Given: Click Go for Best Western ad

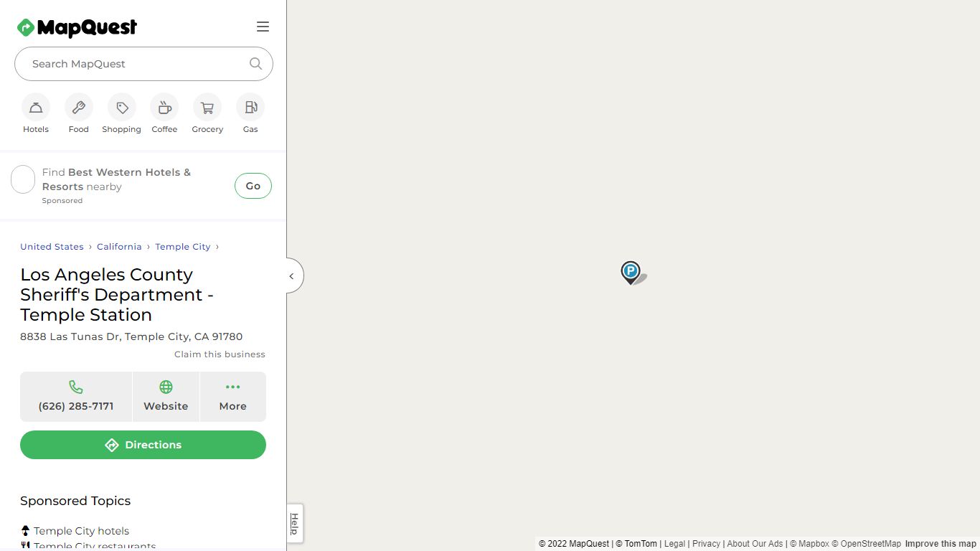Looking at the screenshot, I should (x=253, y=186).
